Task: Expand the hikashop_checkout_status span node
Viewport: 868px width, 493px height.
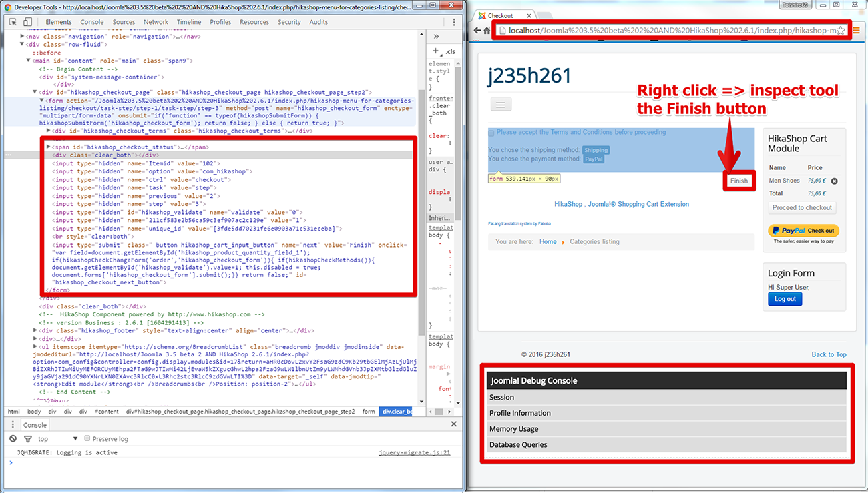Action: (x=48, y=147)
